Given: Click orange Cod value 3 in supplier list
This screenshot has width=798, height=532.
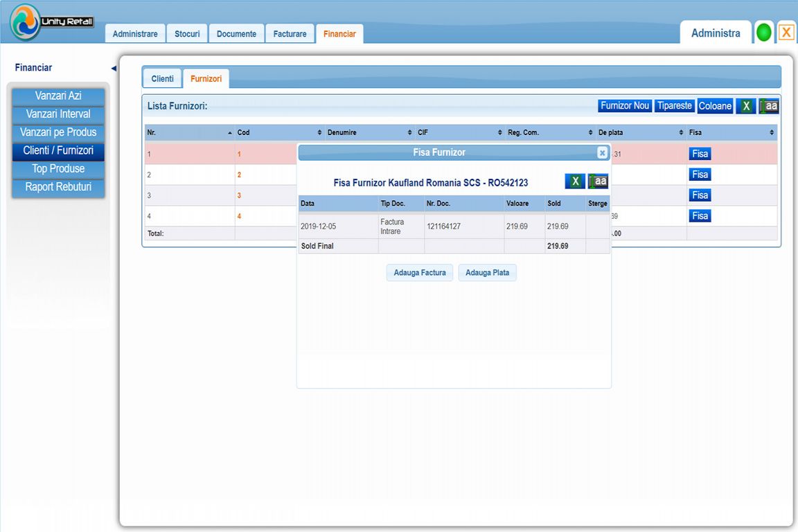Looking at the screenshot, I should click(x=239, y=195).
